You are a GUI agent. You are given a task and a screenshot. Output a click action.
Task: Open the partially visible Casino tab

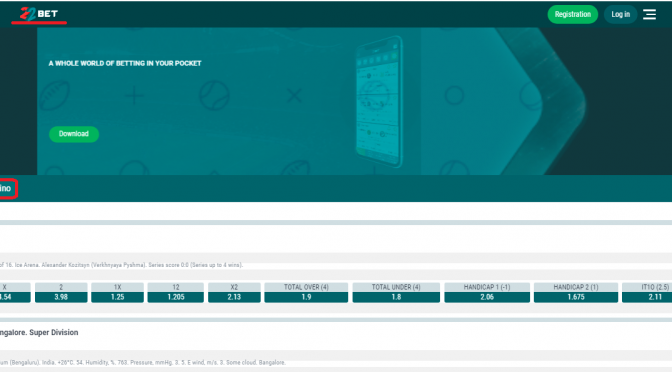pos(6,189)
